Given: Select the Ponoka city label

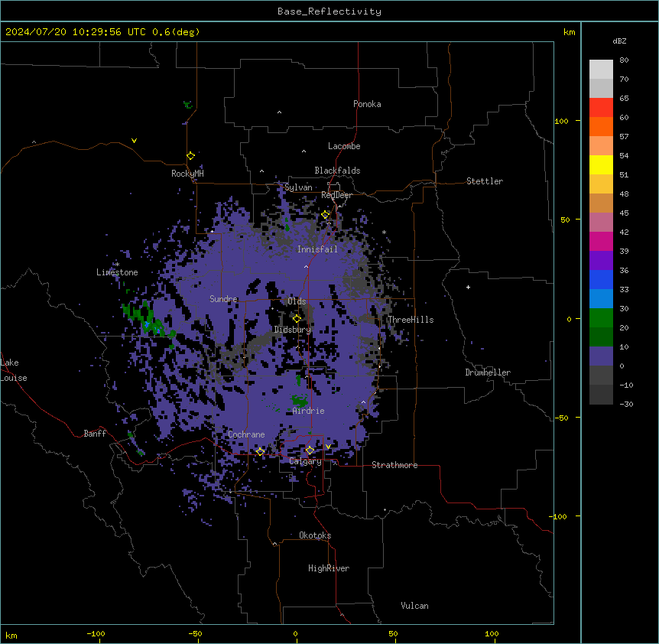Looking at the screenshot, I should (367, 104).
